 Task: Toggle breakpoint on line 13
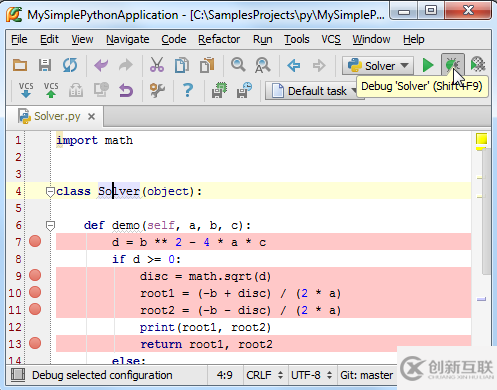pos(35,343)
